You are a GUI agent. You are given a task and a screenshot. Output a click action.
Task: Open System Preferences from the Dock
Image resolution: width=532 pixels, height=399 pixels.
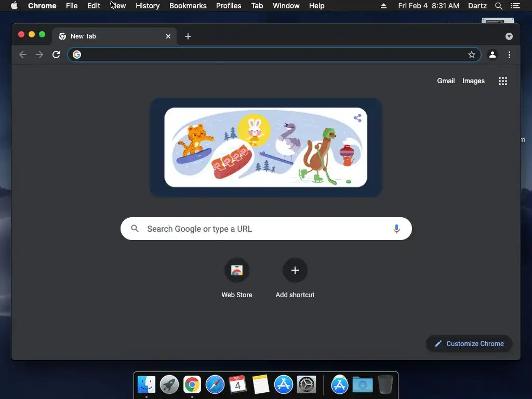[x=307, y=385]
